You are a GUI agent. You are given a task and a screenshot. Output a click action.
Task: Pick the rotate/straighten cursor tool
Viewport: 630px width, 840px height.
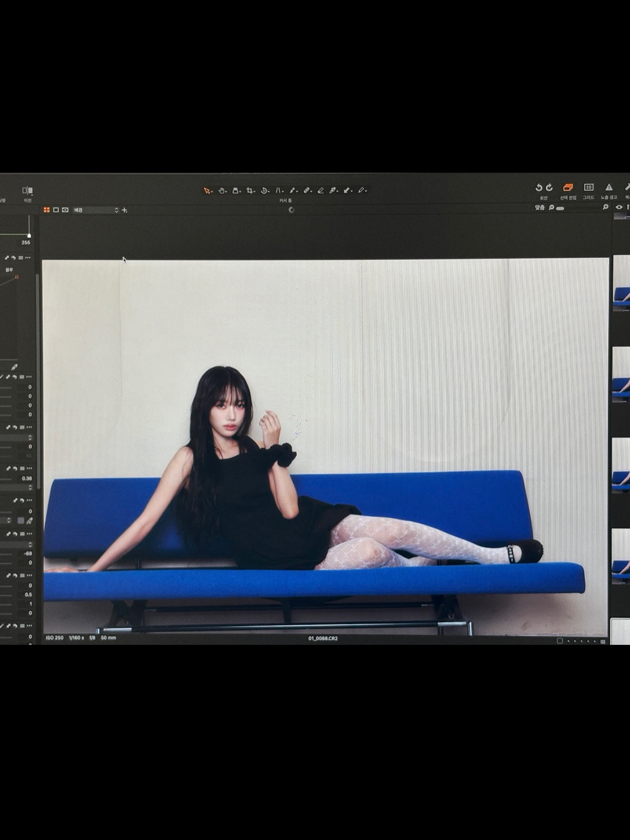point(264,190)
